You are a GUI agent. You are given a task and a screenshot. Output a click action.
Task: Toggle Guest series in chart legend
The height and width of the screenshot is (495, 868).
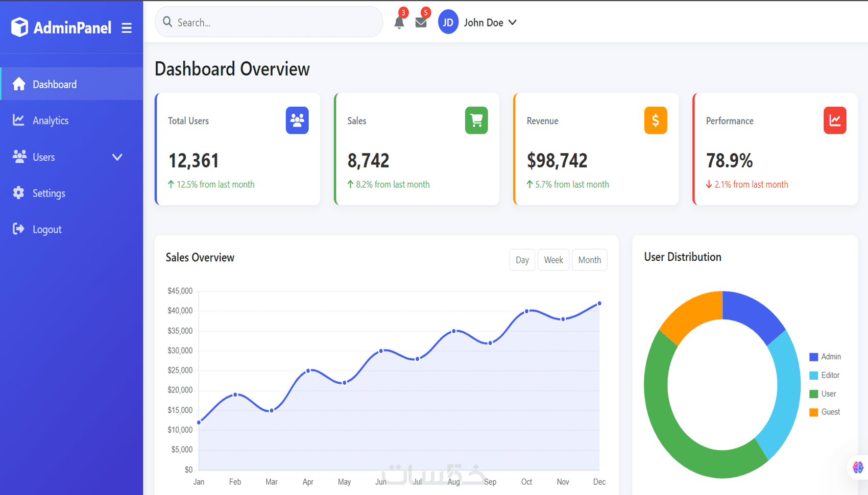coord(825,412)
